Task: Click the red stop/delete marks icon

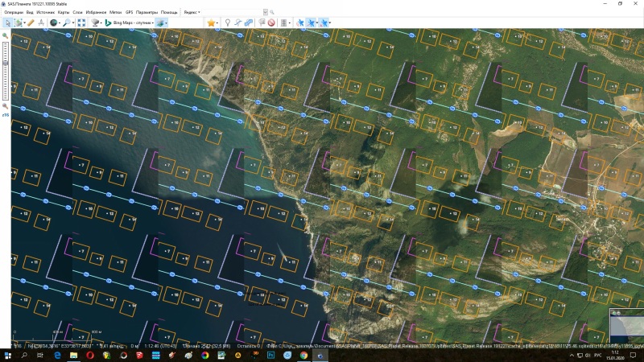Action: point(271,23)
